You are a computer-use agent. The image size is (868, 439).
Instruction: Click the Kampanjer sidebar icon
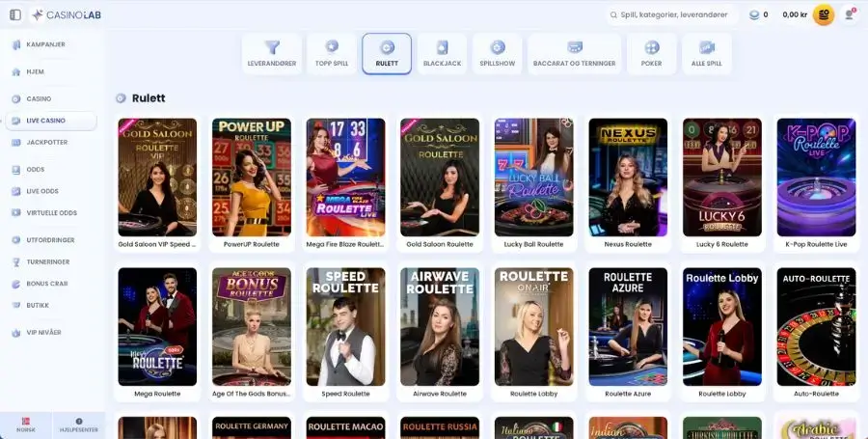click(16, 44)
